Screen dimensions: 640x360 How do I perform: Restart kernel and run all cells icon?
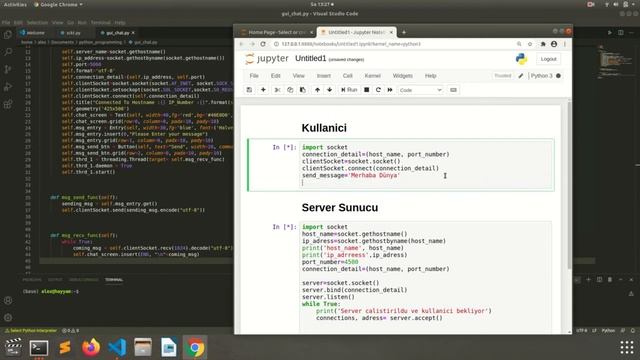click(390, 90)
